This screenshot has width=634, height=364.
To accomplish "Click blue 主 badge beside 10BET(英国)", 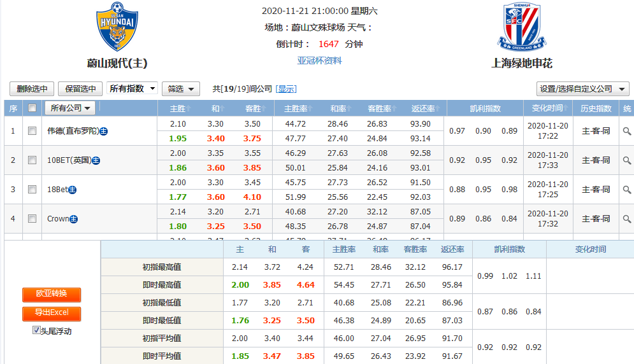I will [96, 160].
